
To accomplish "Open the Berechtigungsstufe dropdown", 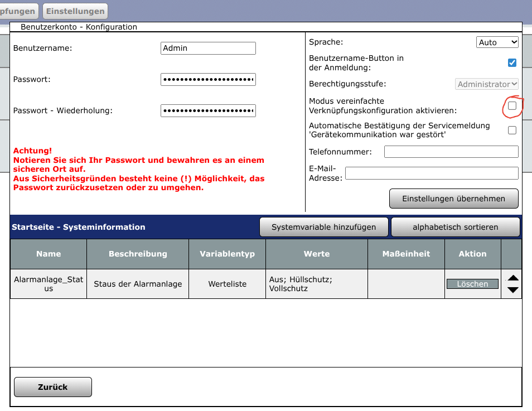I will [x=487, y=84].
